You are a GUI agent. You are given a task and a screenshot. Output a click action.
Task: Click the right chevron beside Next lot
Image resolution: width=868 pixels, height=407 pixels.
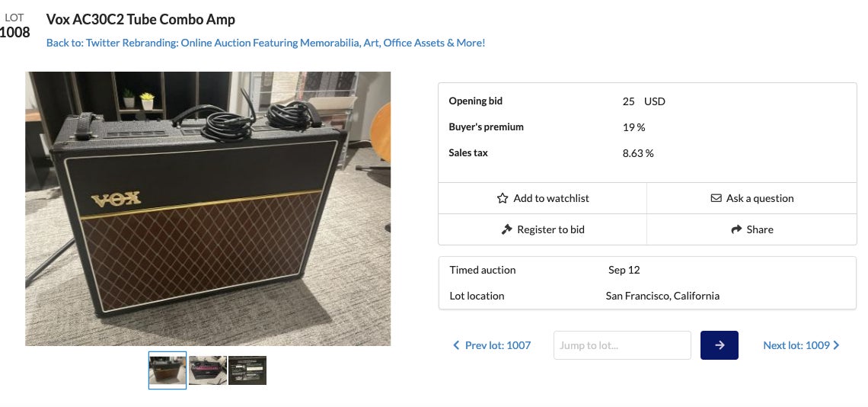pyautogui.click(x=837, y=345)
